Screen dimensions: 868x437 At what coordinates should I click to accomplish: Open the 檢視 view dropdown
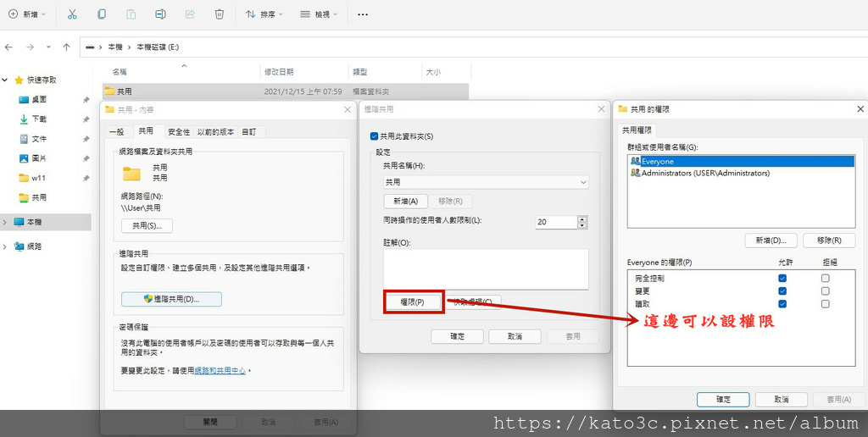319,14
